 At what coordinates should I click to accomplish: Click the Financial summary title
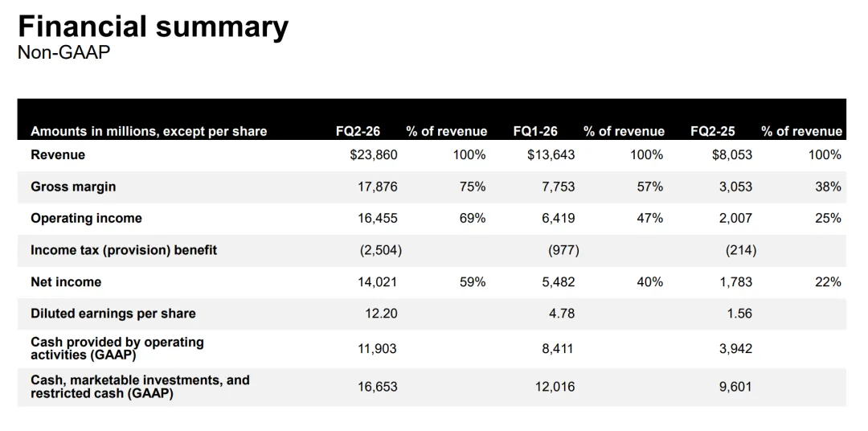tap(153, 27)
